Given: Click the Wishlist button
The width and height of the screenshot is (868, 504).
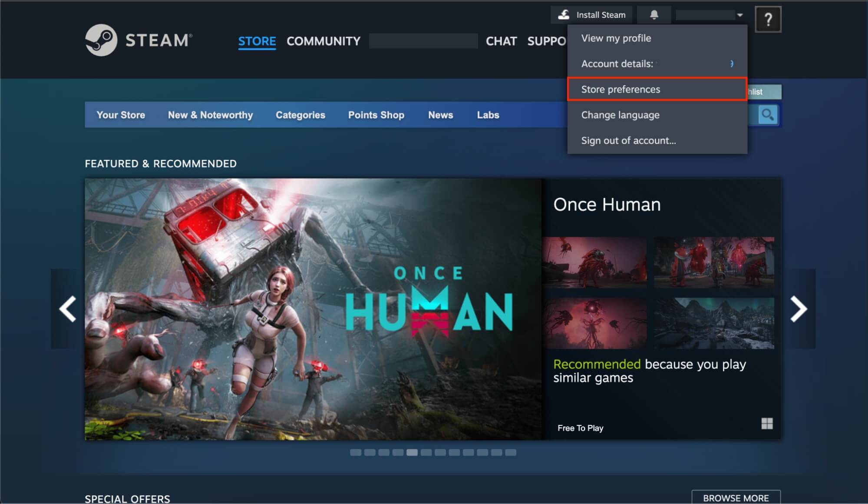Looking at the screenshot, I should coord(764,92).
